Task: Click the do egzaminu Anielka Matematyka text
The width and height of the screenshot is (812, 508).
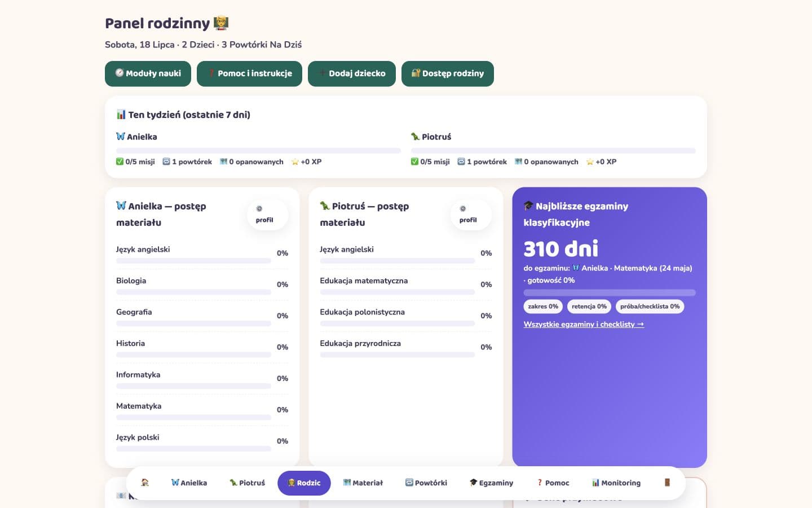Action: pyautogui.click(x=608, y=274)
